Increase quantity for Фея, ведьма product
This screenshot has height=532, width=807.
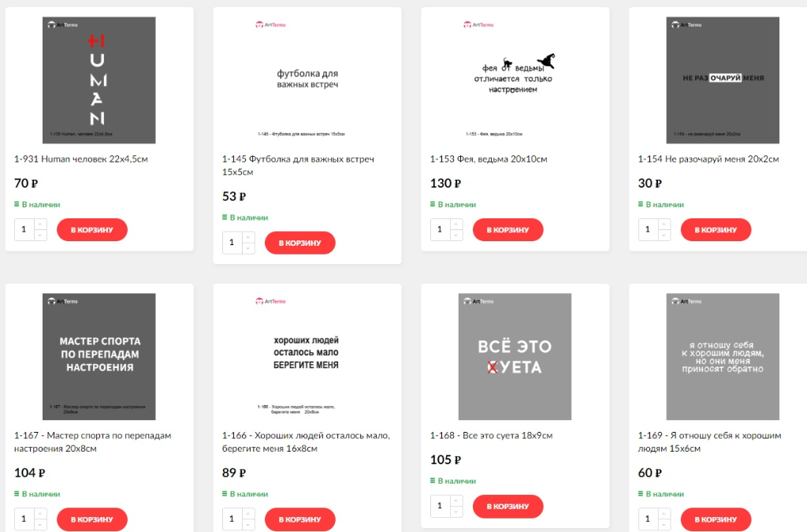pos(456,225)
